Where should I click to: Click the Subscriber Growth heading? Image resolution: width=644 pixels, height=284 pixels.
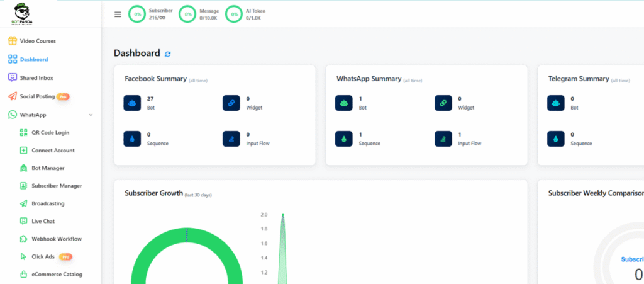tap(153, 193)
